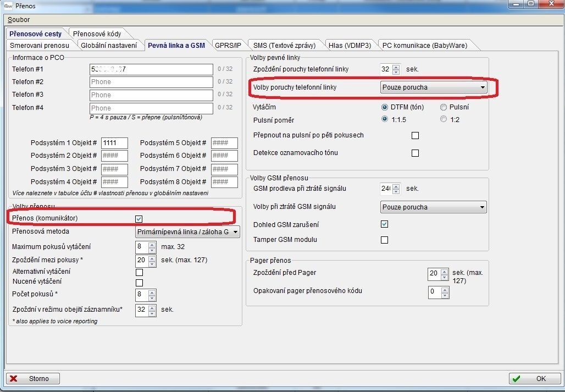Toggle the Přenos (komunikátor) checkbox

pos(139,219)
